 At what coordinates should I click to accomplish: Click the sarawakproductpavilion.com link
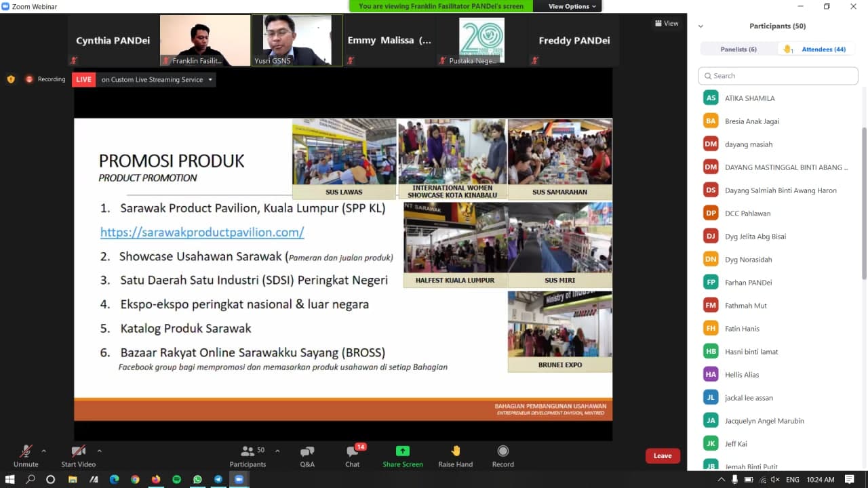click(202, 232)
